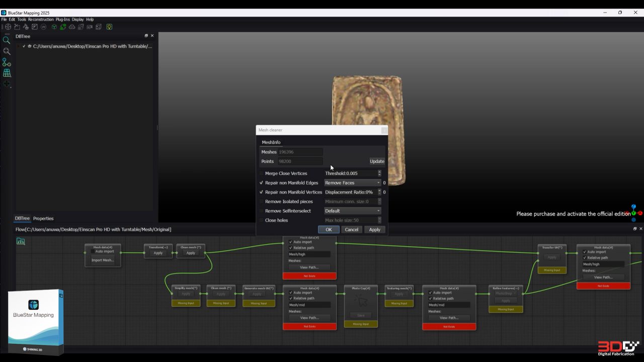Click the UV editing icon in the toolbar
Screen dimensions: 644x362
[x=43, y=27]
